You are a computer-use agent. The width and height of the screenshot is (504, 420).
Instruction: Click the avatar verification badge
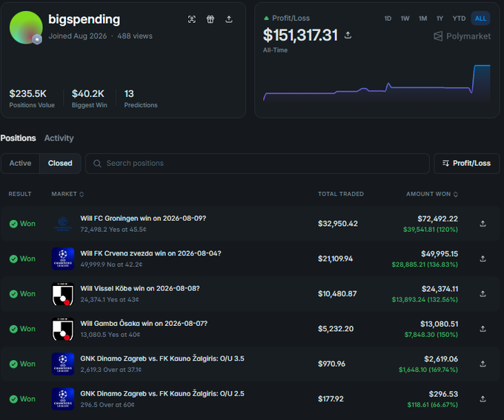[x=37, y=39]
